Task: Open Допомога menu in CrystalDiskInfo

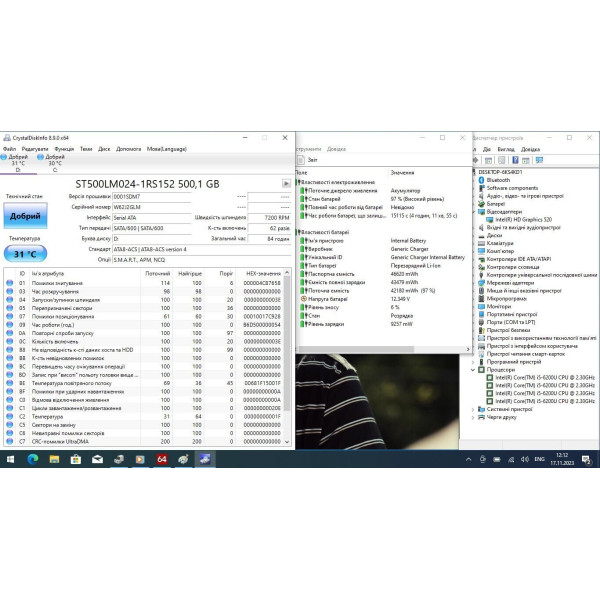Action: 129,149
